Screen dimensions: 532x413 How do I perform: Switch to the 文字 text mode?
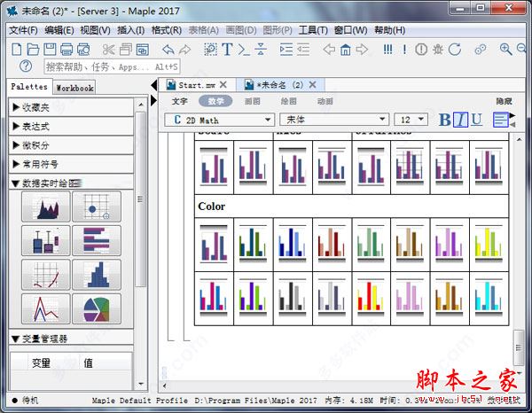point(179,101)
